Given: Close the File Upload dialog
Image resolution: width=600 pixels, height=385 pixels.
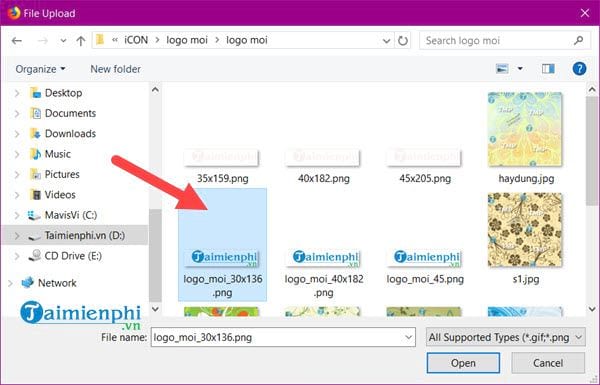Looking at the screenshot, I should (x=585, y=13).
